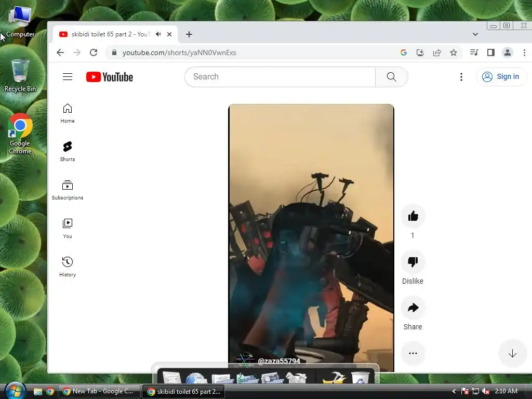This screenshot has height=399, width=532.
Task: Open Chrome profile avatar
Action: tap(508, 52)
